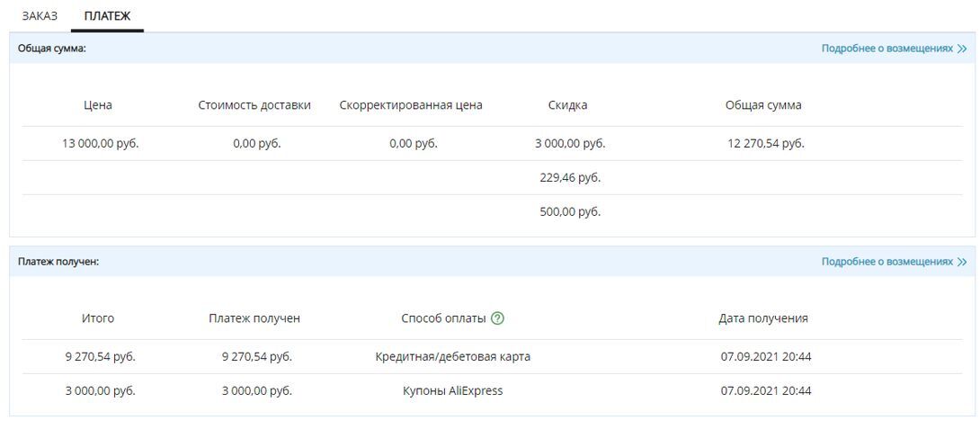Image resolution: width=980 pixels, height=429 pixels.
Task: Click double chevron icon in Общая сумма header
Action: tap(962, 49)
